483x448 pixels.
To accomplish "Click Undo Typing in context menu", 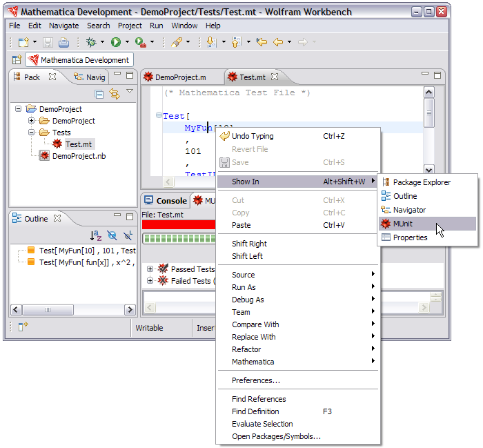I will click(298, 136).
